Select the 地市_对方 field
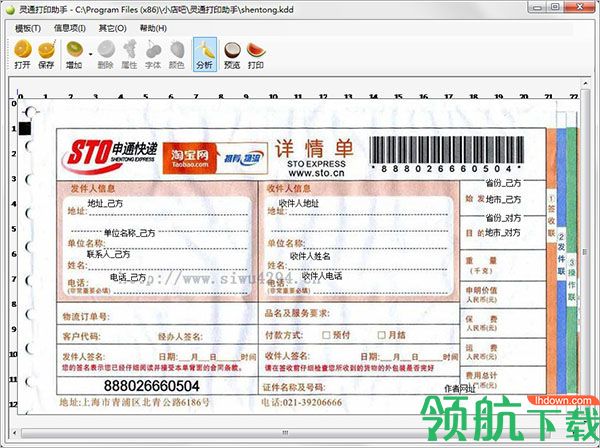This screenshot has height=448, width=600. (503, 232)
